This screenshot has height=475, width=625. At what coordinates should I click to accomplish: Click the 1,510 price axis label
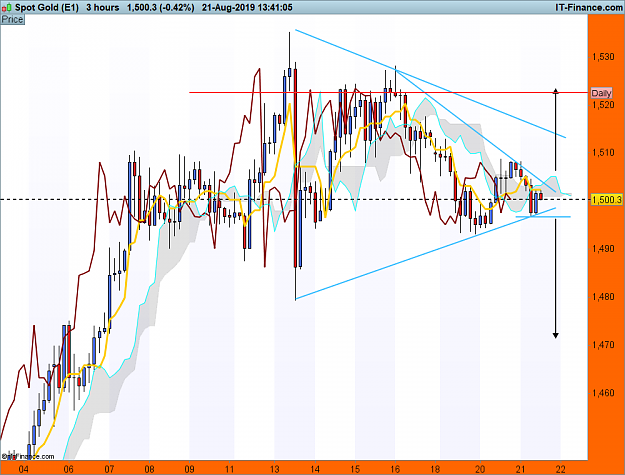pyautogui.click(x=603, y=152)
